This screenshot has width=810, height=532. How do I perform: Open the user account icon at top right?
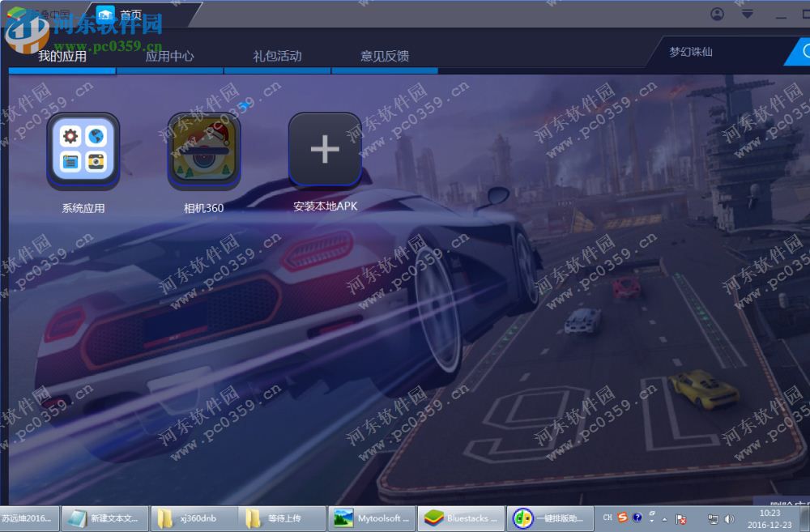715,14
